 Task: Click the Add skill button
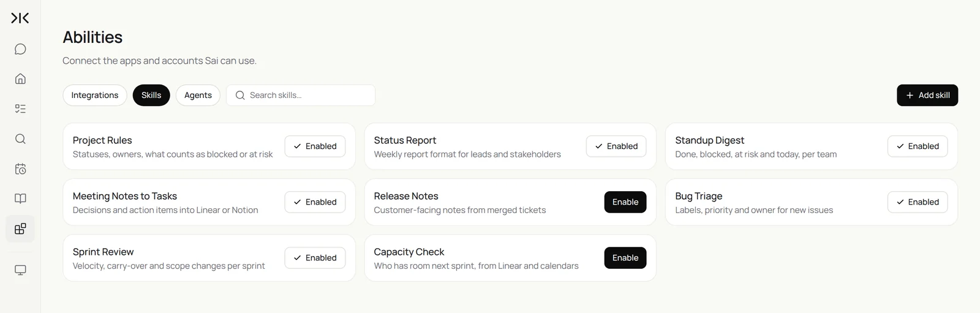tap(927, 96)
